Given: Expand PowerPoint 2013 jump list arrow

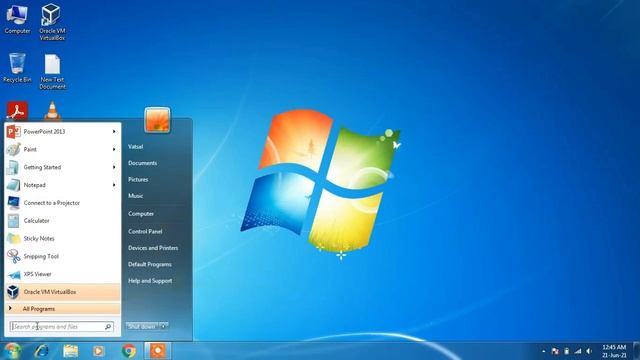Looking at the screenshot, I should point(114,131).
